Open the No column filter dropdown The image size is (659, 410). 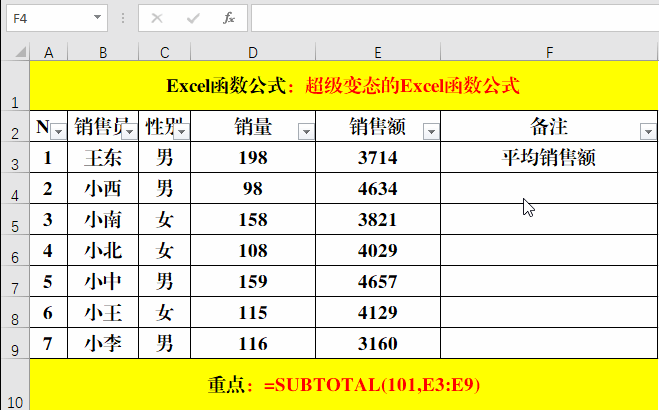[x=58, y=132]
